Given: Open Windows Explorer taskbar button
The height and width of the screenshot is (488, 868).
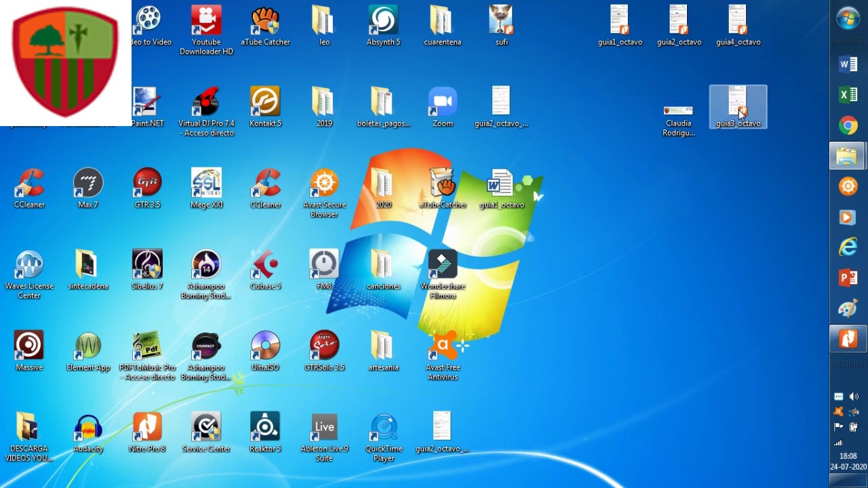Looking at the screenshot, I should pyautogui.click(x=848, y=156).
